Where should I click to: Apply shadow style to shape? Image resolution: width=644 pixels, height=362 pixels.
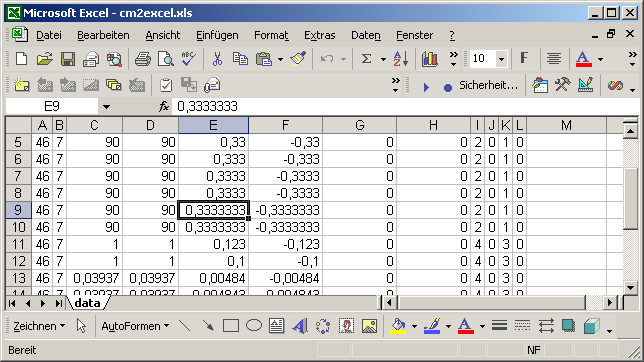tap(568, 326)
